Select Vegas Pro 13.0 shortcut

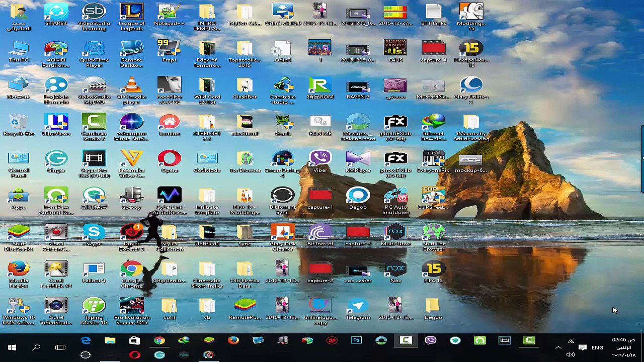tap(94, 164)
